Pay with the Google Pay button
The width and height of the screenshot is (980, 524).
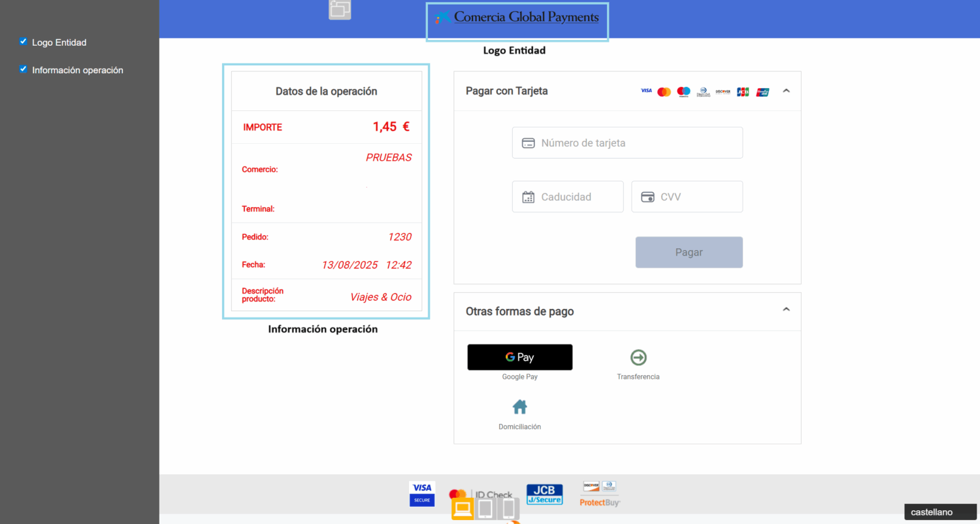[519, 357]
